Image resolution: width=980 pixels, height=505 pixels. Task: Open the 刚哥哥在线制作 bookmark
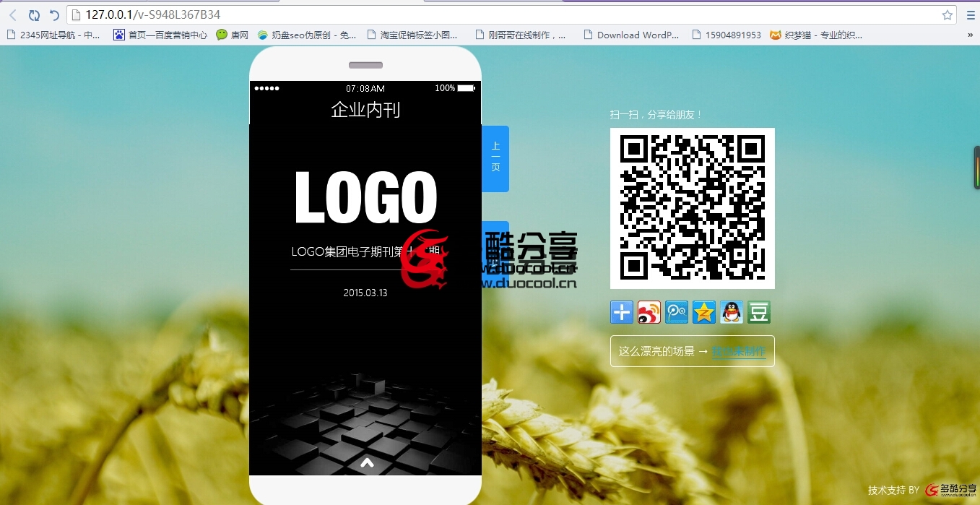[x=521, y=35]
